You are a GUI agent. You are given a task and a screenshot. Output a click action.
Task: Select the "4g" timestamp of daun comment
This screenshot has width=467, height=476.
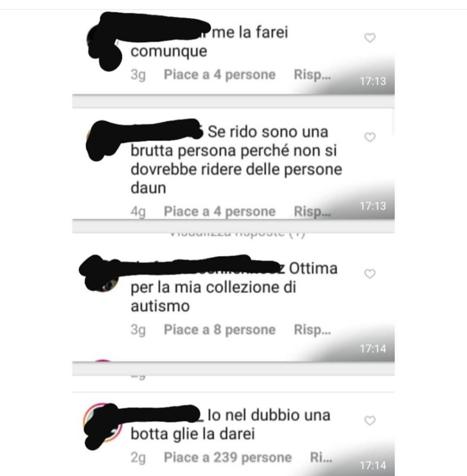[138, 211]
